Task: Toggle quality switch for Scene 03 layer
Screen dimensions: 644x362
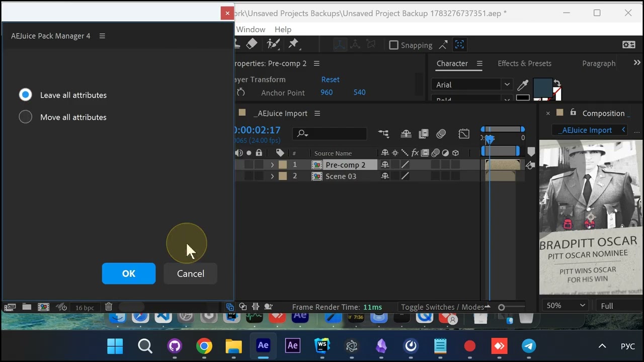Action: click(x=405, y=176)
